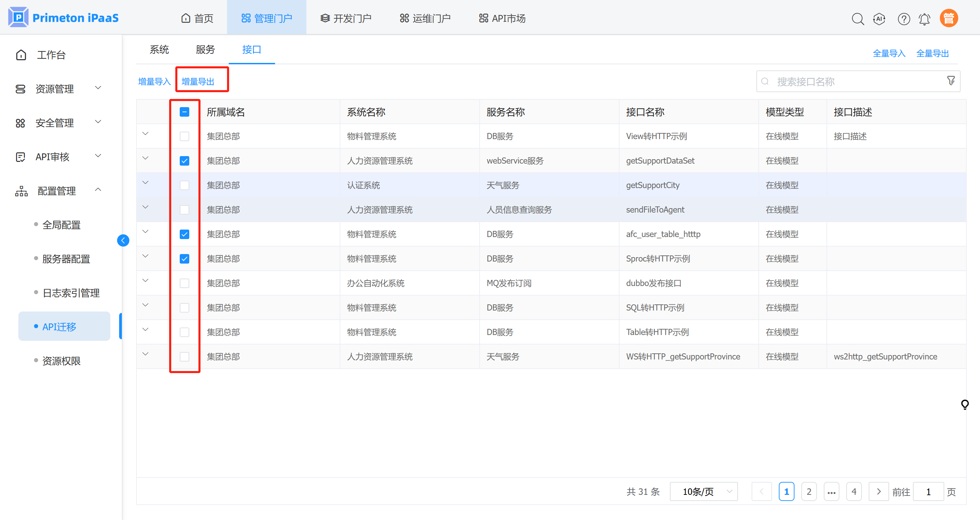The height and width of the screenshot is (520, 980).
Task: Click the lightbulb icon at right edge
Action: [x=965, y=404]
